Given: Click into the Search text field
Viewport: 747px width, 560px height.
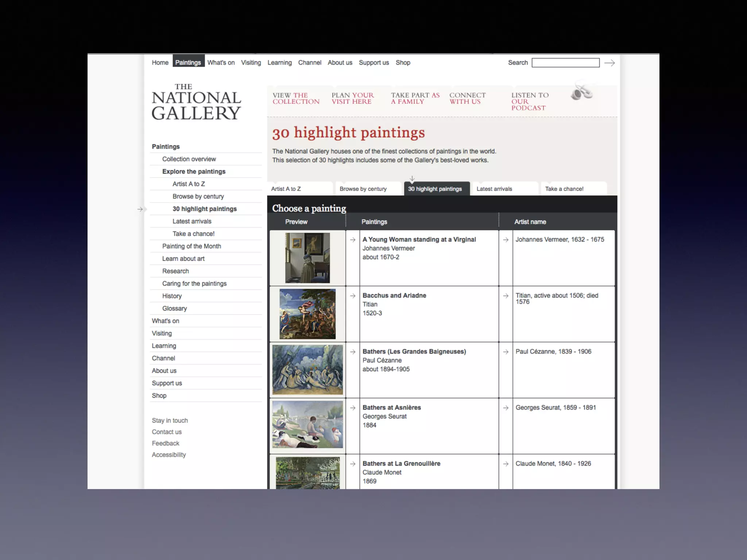Looking at the screenshot, I should click(565, 63).
